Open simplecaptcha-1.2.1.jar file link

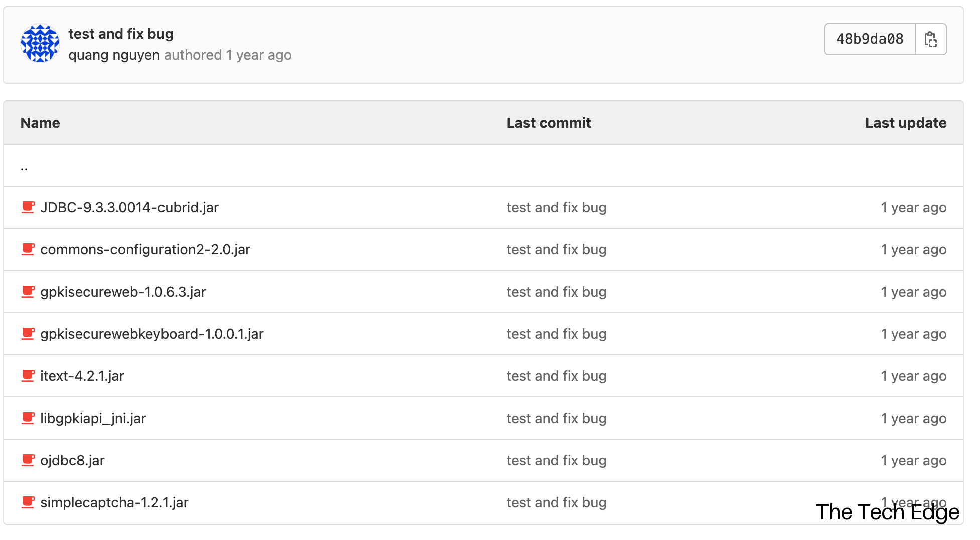[x=114, y=502]
